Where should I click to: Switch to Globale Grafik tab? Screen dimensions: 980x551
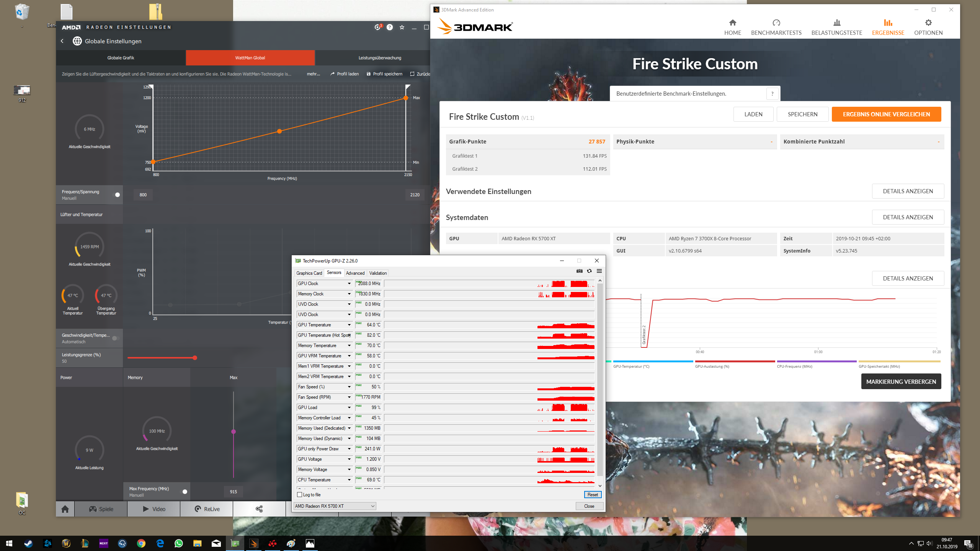tap(121, 58)
